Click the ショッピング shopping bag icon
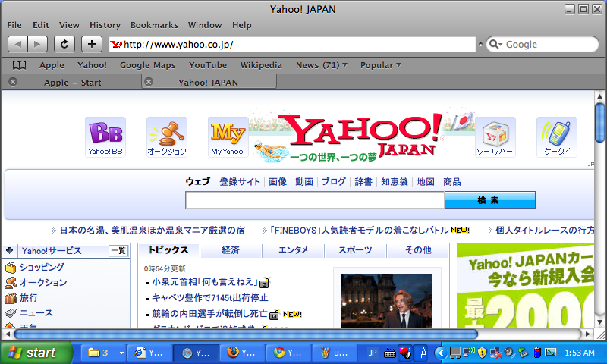607x364 pixels. click(11, 267)
